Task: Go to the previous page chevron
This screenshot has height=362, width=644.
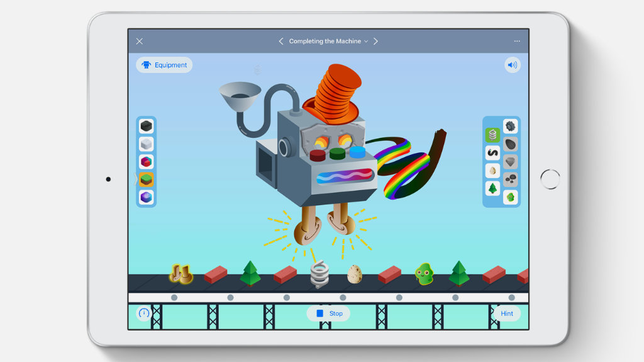Action: (x=281, y=41)
